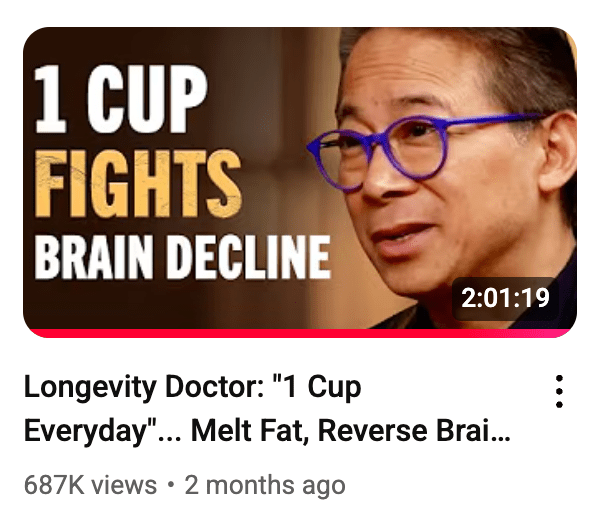Click the "687K views" text
Viewport: 600px width, 526px height.
coord(90,485)
